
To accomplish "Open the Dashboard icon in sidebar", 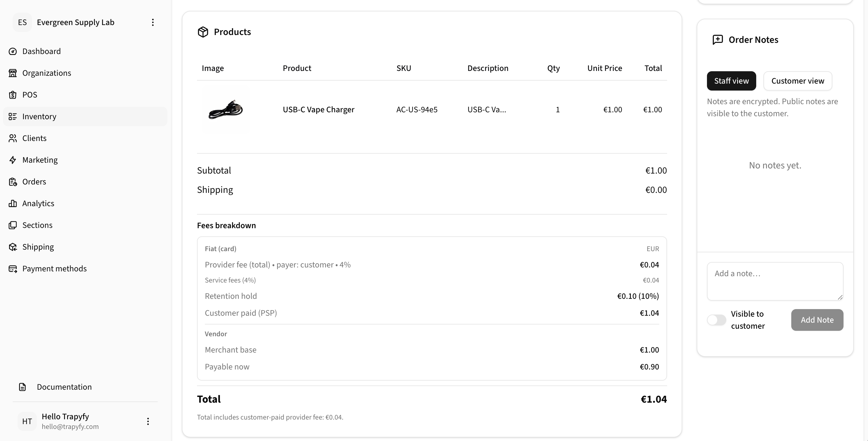I will (13, 51).
